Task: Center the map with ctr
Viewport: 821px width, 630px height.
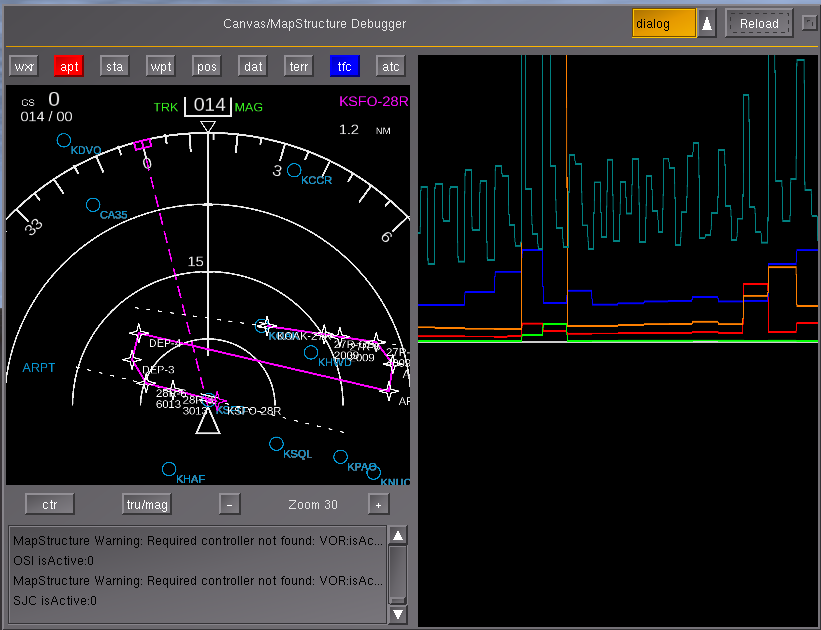Action: tap(50, 504)
